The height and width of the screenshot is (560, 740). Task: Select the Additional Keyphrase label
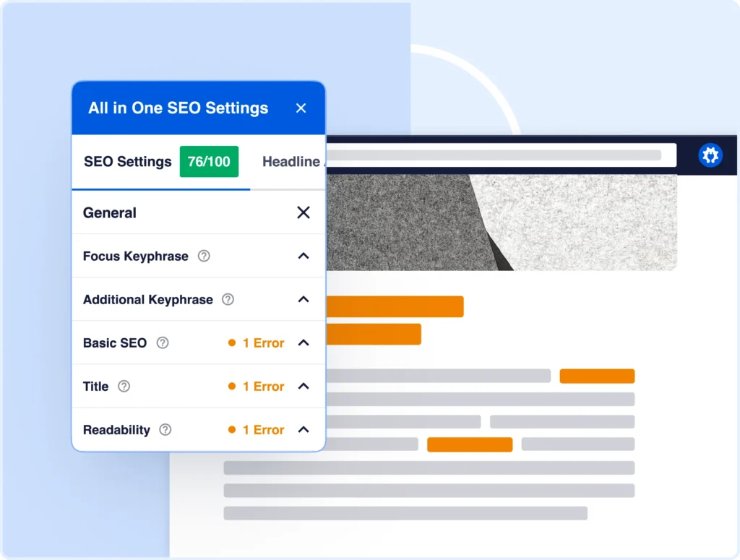coord(148,300)
